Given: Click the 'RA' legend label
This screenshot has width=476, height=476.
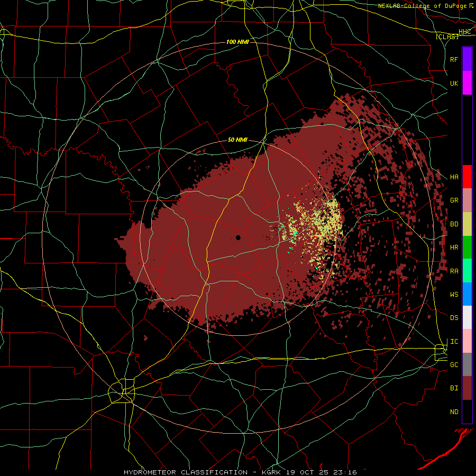Looking at the screenshot, I should coord(454,271).
